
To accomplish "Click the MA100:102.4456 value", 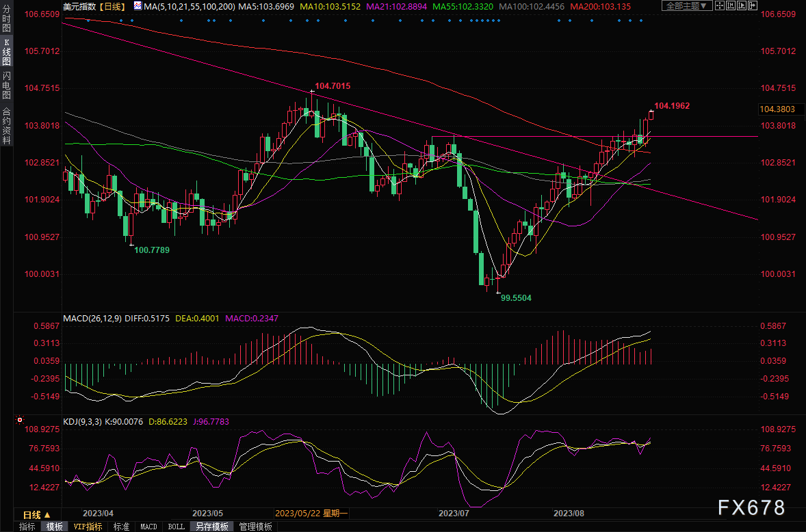I will (532, 6).
